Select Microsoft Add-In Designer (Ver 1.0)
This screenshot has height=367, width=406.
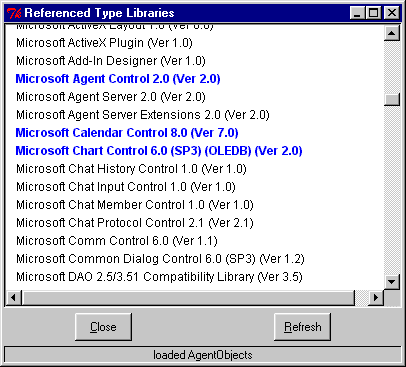click(111, 61)
